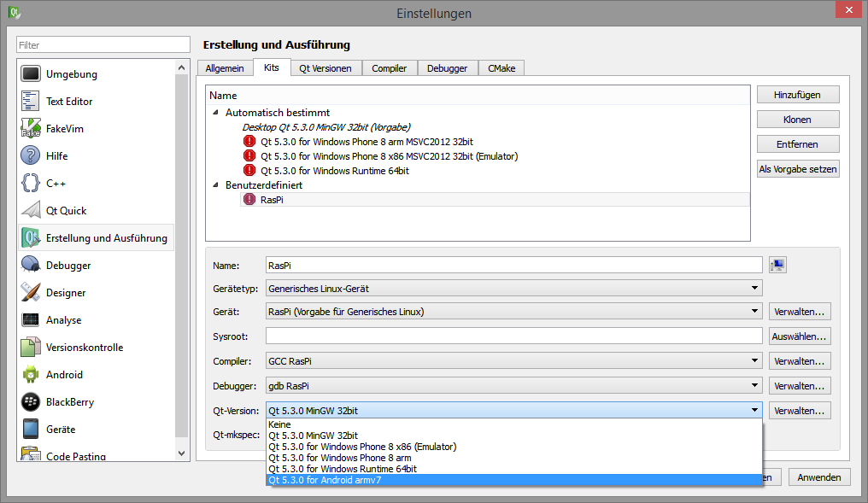The width and height of the screenshot is (868, 503).
Task: Open the Debugger dropdown gdb RasPi
Action: point(513,386)
